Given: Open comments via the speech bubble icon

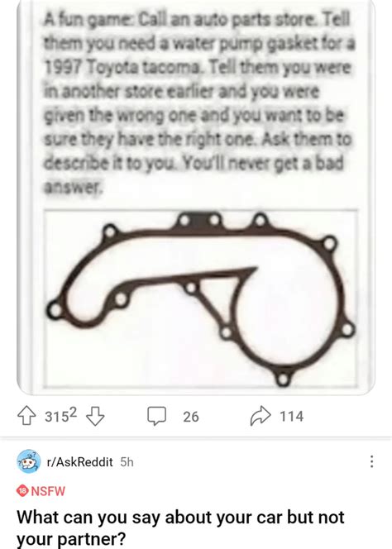Looking at the screenshot, I should tap(156, 416).
